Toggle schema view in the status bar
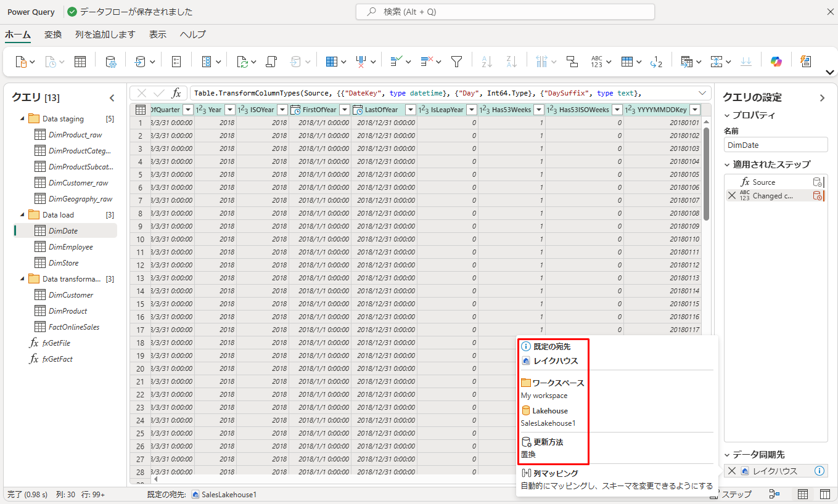This screenshot has height=504, width=838. pos(824,494)
